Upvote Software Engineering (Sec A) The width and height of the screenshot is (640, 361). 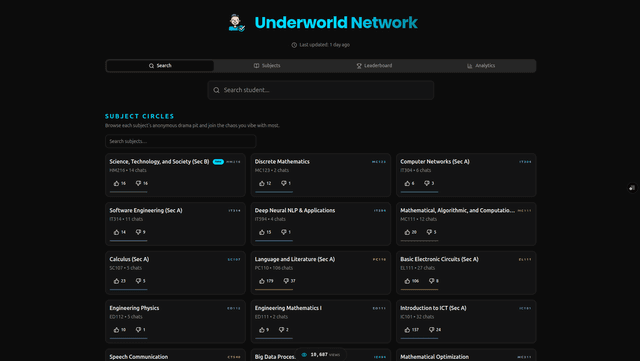coord(120,232)
